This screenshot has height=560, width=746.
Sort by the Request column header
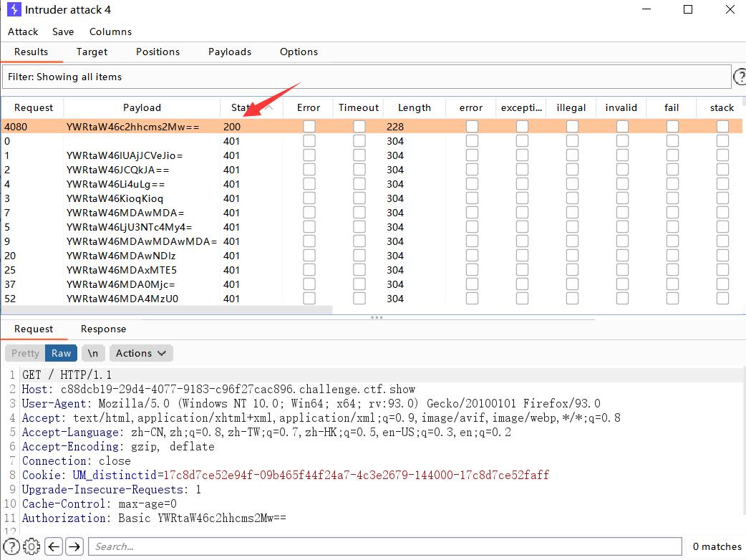click(34, 107)
